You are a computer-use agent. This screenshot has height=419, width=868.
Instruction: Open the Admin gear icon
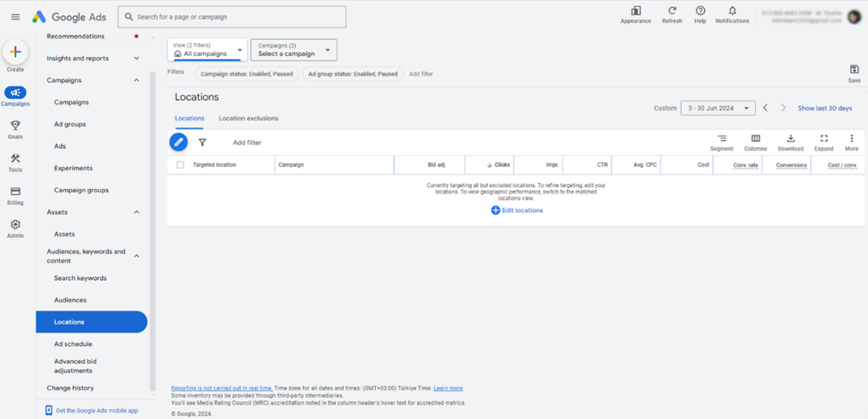(x=15, y=225)
